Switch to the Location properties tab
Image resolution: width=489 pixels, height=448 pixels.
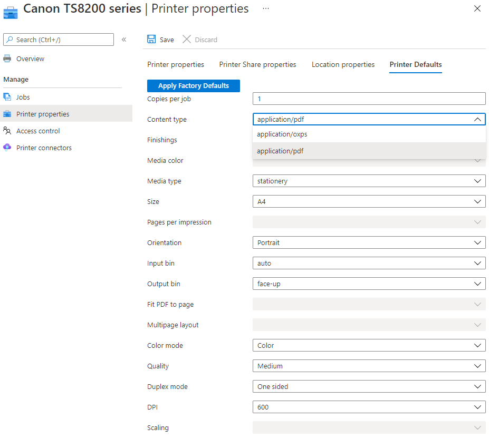(x=343, y=64)
